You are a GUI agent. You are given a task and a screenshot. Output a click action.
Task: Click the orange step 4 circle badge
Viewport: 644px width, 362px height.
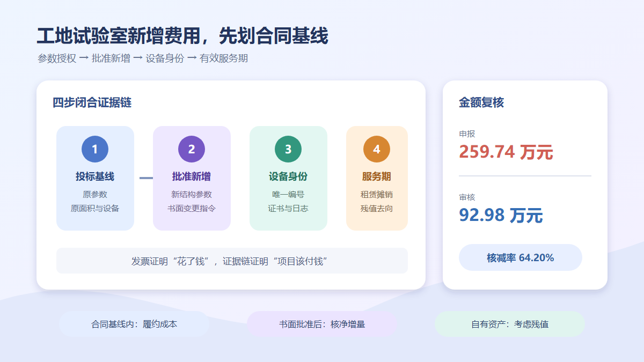pos(377,149)
